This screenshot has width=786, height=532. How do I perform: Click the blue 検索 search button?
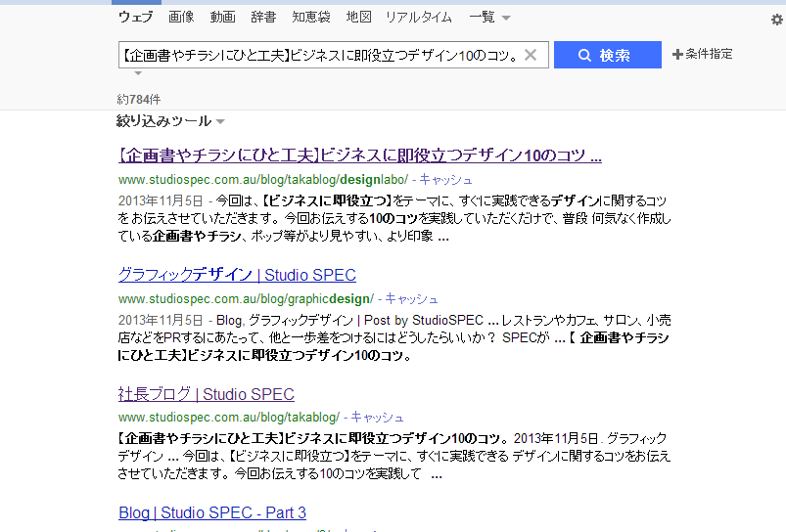click(607, 56)
